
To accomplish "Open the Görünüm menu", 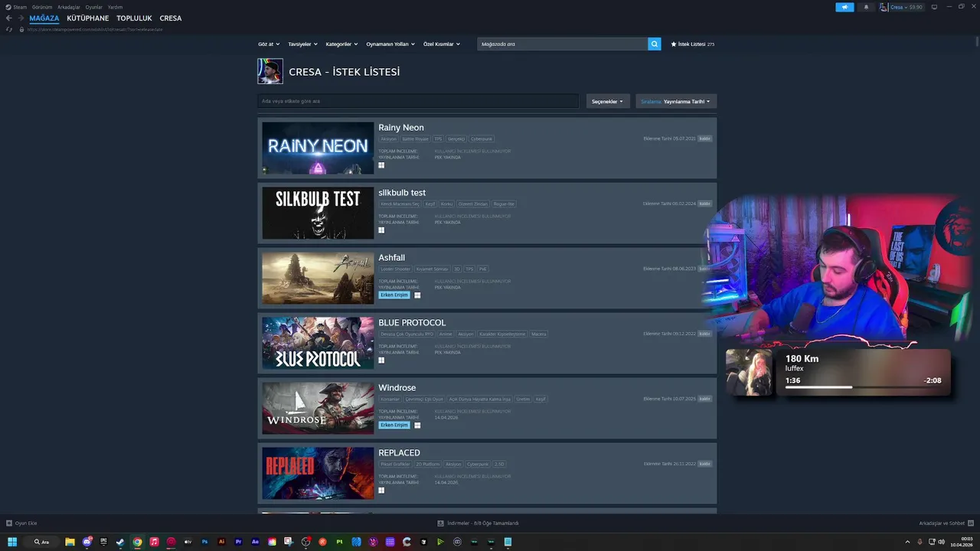I will point(42,7).
